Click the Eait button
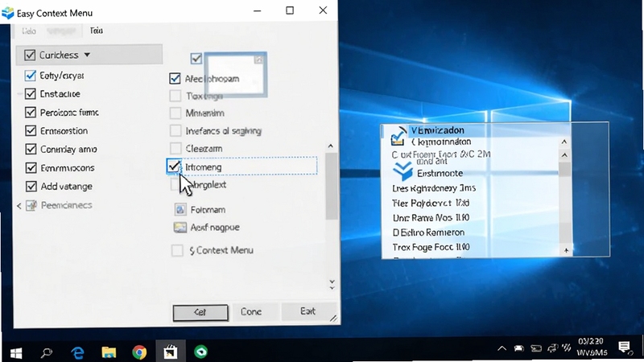Image resolution: width=644 pixels, height=362 pixels. pos(308,311)
